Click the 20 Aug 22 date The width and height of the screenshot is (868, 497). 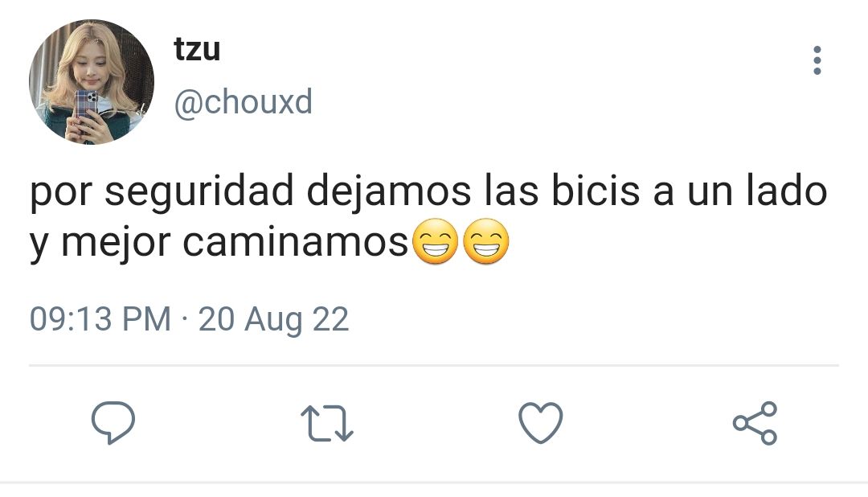click(x=273, y=320)
